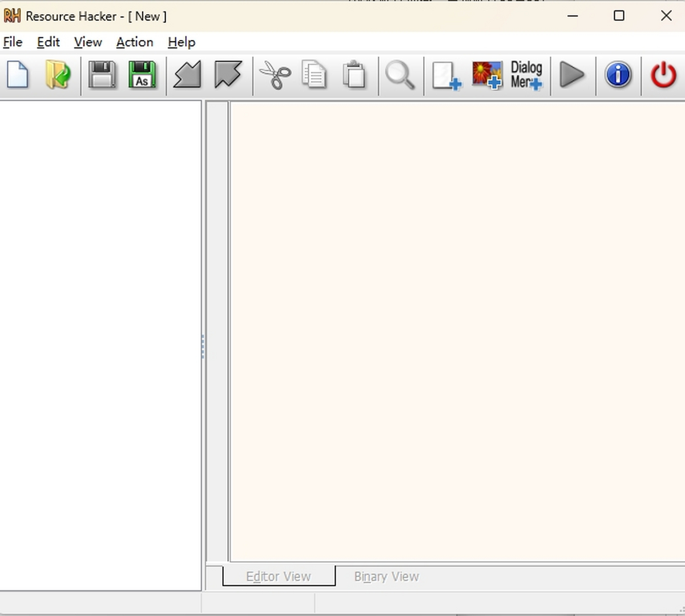Open the Dialog Menu insert toolbar button

[526, 75]
